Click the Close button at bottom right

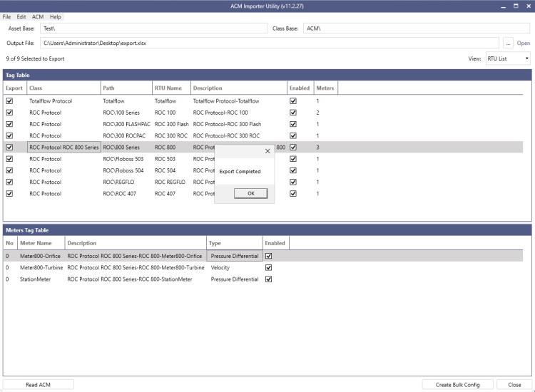514,384
